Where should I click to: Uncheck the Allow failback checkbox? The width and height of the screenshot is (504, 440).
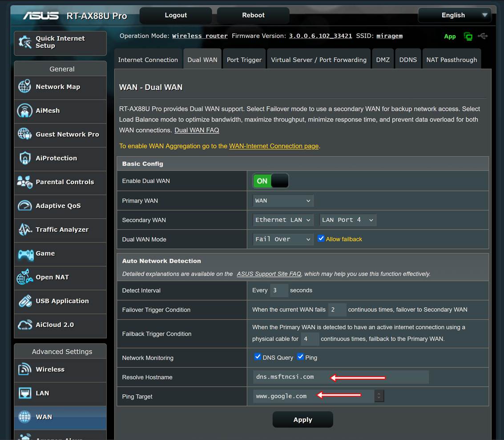pyautogui.click(x=321, y=239)
